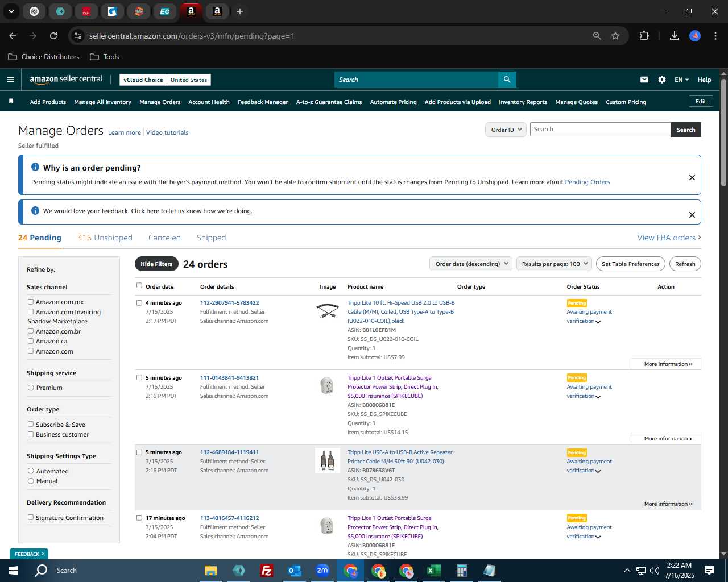
Task: Check the Subscribe & Save order type
Action: [x=31, y=424]
